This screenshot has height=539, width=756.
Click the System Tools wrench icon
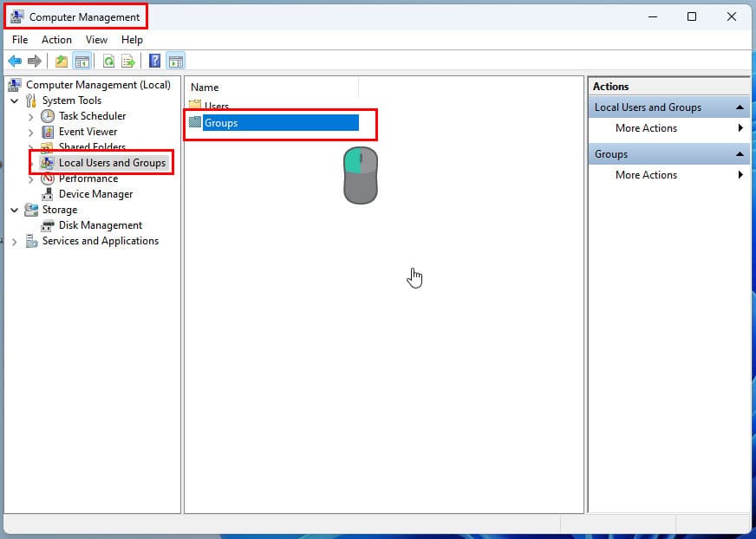pos(31,101)
